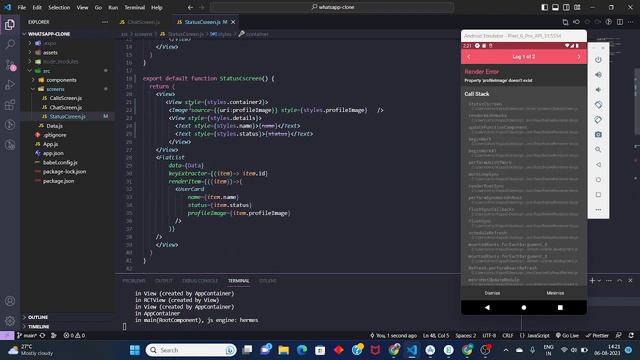This screenshot has height=360, width=640.
Task: Tap Android home navigation button
Action: click(x=524, y=307)
